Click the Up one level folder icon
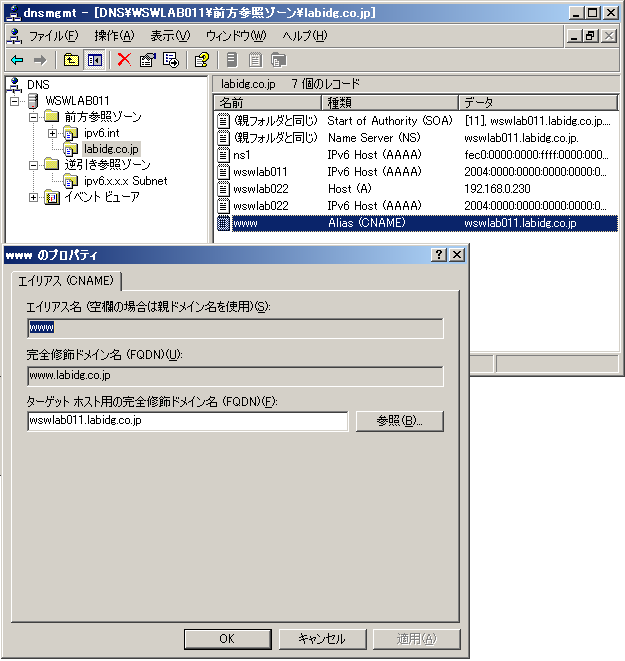Viewport: 625px width, 661px height. pyautogui.click(x=71, y=60)
